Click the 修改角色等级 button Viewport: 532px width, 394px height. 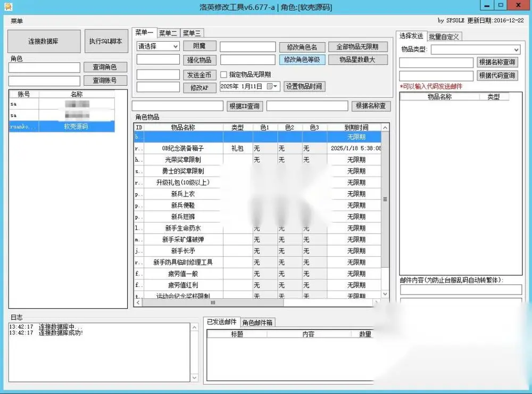[302, 60]
